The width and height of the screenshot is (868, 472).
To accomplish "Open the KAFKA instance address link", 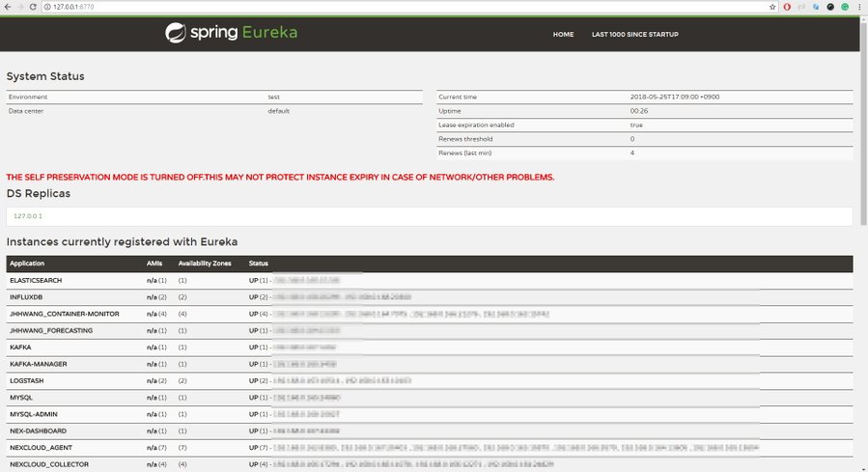I will tap(304, 347).
